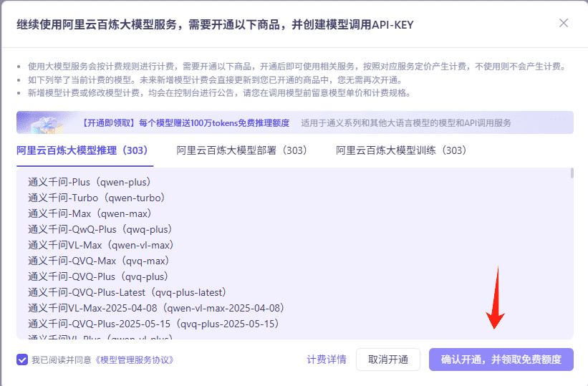Select 通义千问-QVQ-Max (qvq-max) row
588x386 pixels.
tap(100, 261)
